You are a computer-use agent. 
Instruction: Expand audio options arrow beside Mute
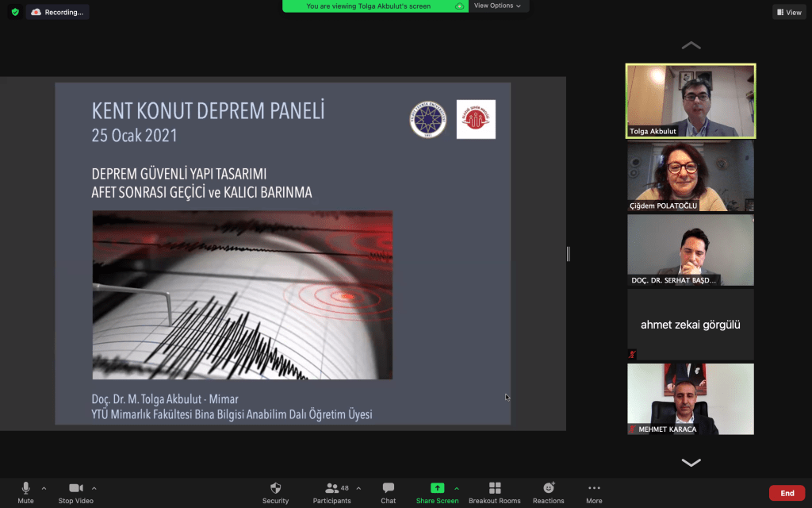coord(44,488)
